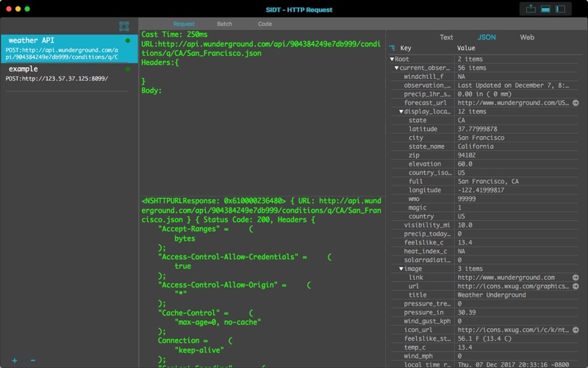
Task: Switch to the Batch tab
Action: [x=224, y=24]
